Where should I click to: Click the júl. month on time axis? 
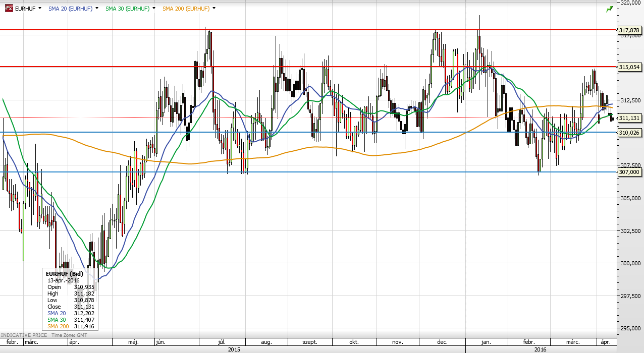(x=223, y=342)
